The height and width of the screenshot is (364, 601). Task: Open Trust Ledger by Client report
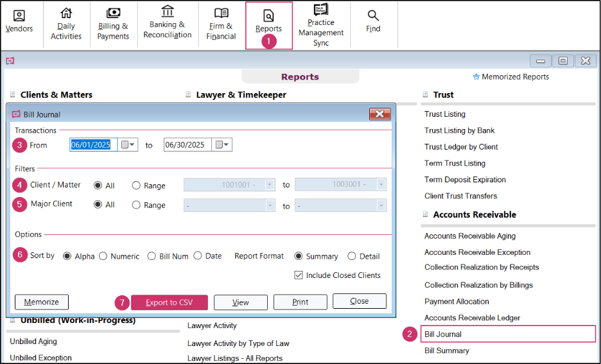pyautogui.click(x=461, y=147)
